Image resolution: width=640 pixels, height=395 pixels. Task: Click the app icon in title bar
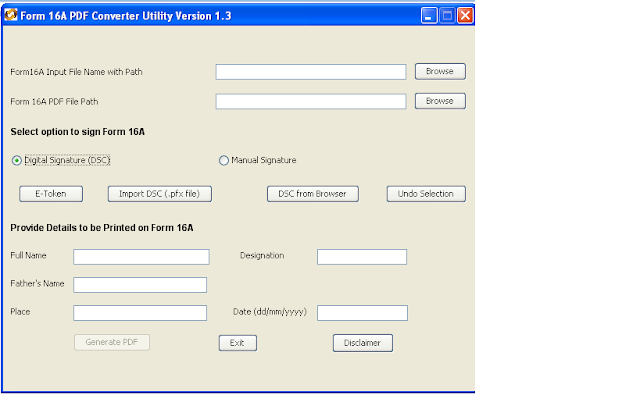click(x=11, y=15)
